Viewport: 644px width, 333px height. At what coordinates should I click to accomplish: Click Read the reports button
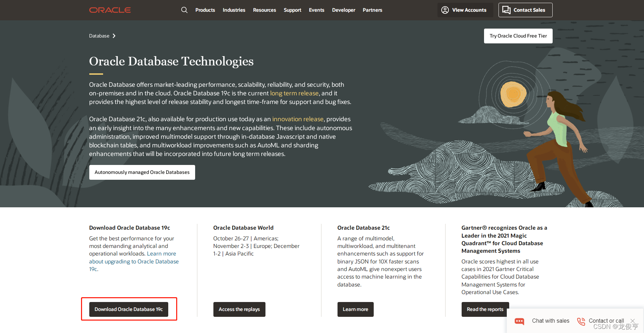pyautogui.click(x=485, y=309)
